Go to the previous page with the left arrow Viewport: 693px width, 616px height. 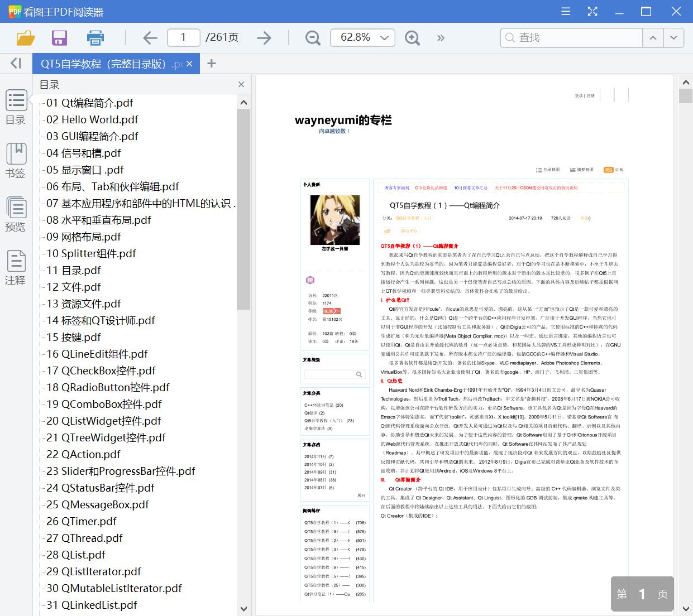pyautogui.click(x=150, y=38)
